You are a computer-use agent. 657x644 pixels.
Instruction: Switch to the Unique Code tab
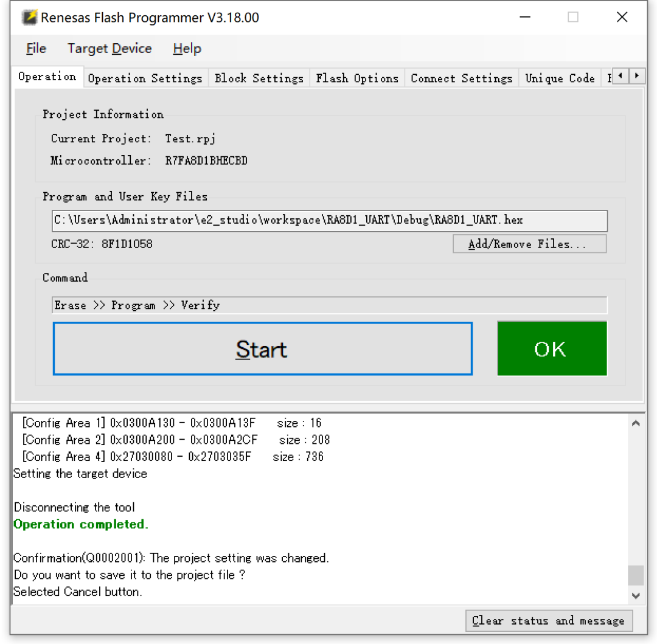pos(560,78)
